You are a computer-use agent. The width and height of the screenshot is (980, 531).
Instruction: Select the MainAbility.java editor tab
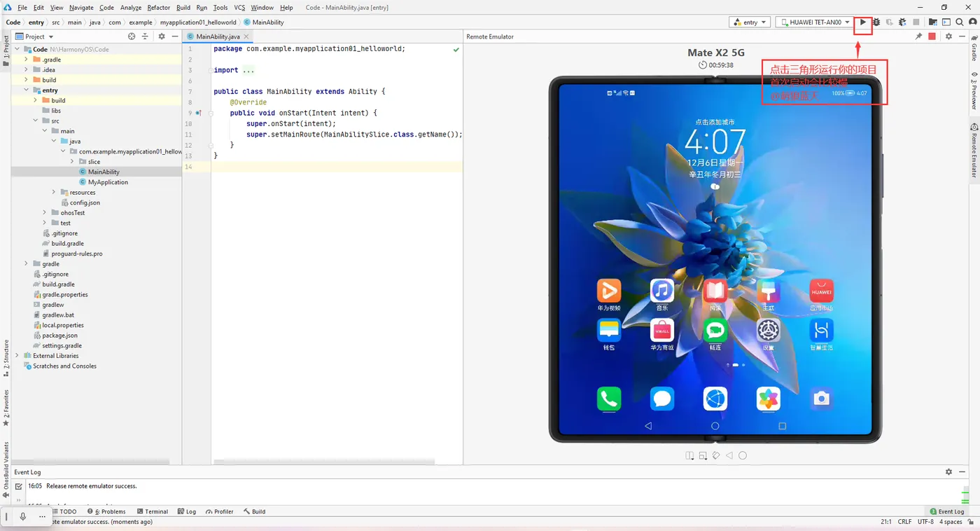click(x=218, y=36)
